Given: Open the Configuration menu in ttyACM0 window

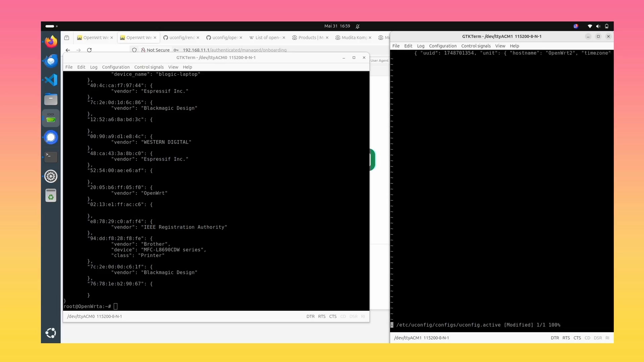Looking at the screenshot, I should [115, 67].
